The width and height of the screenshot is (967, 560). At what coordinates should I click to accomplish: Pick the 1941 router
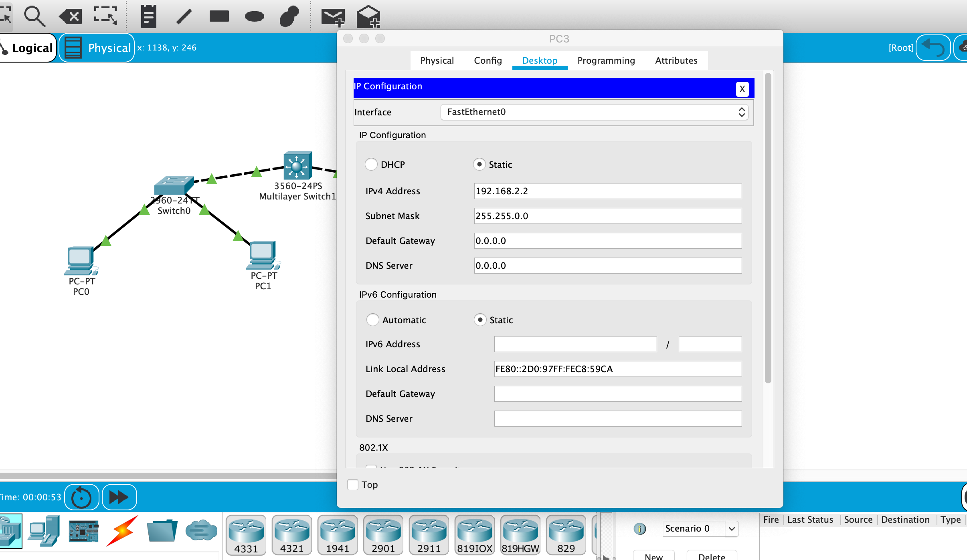click(x=338, y=535)
